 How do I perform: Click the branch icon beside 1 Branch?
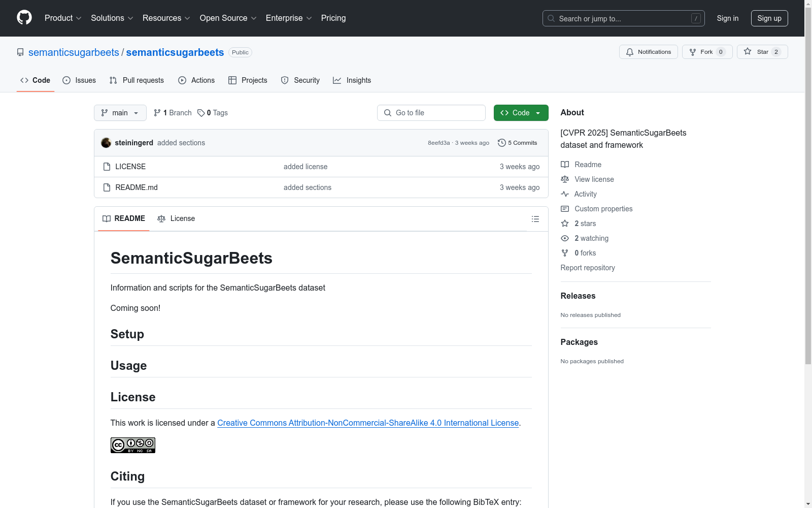(x=157, y=113)
